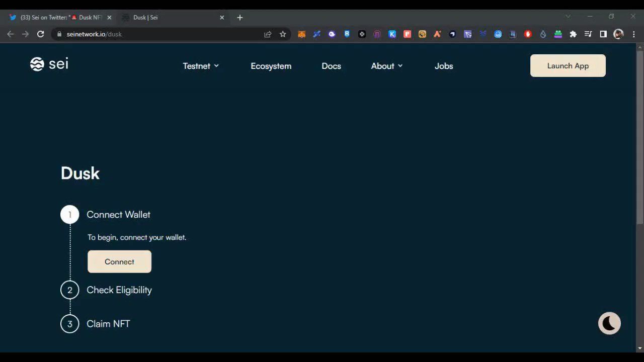Screen dimensions: 644x362
Task: Open the blue double-chevron extension icon
Action: (482, 34)
